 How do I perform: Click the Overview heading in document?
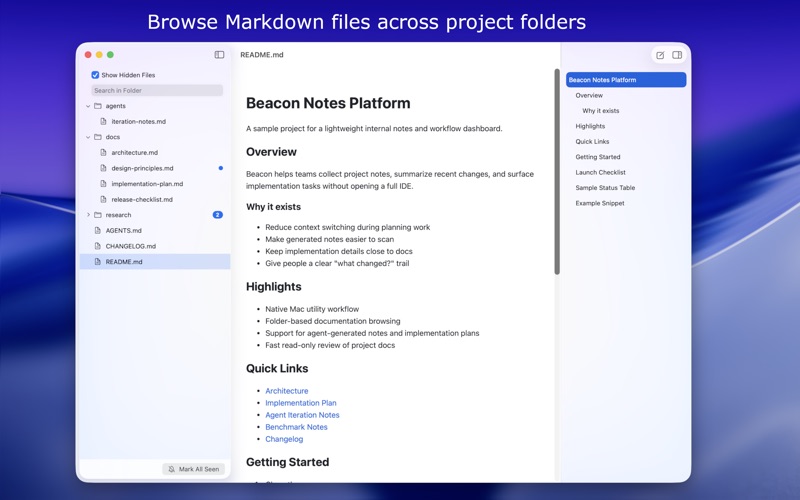point(271,152)
